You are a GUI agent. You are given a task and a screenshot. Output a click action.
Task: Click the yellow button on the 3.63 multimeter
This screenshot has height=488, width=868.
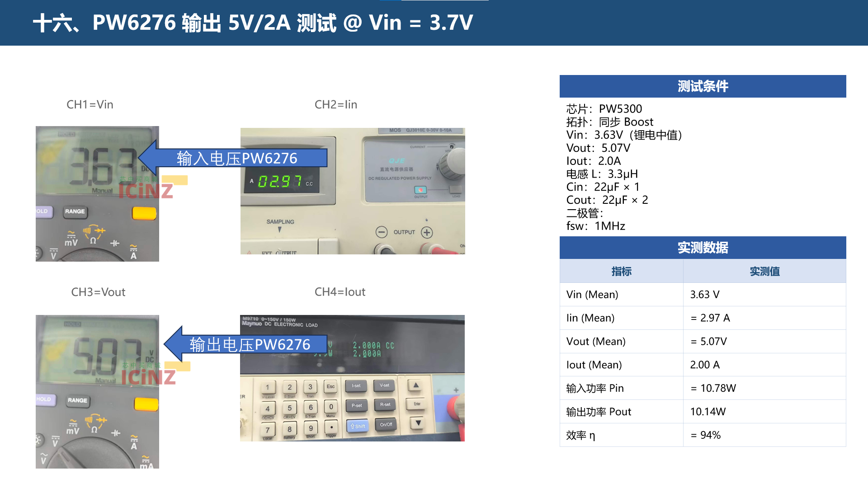click(x=144, y=213)
